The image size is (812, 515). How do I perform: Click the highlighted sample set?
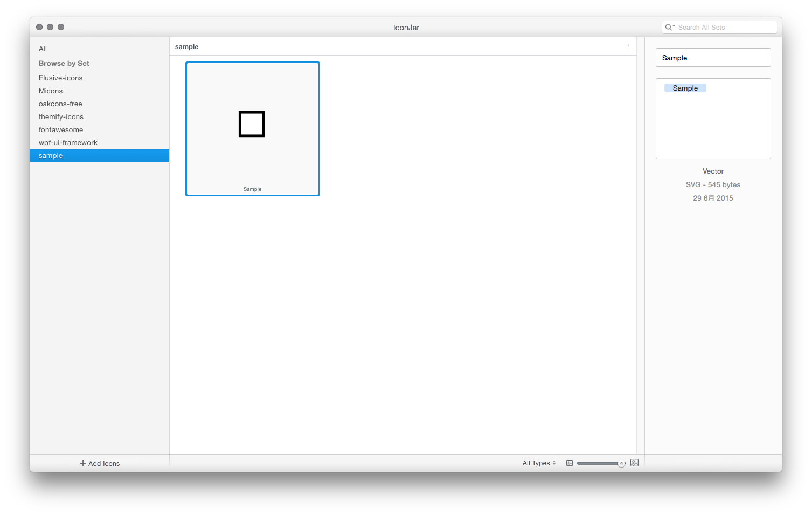tap(51, 156)
